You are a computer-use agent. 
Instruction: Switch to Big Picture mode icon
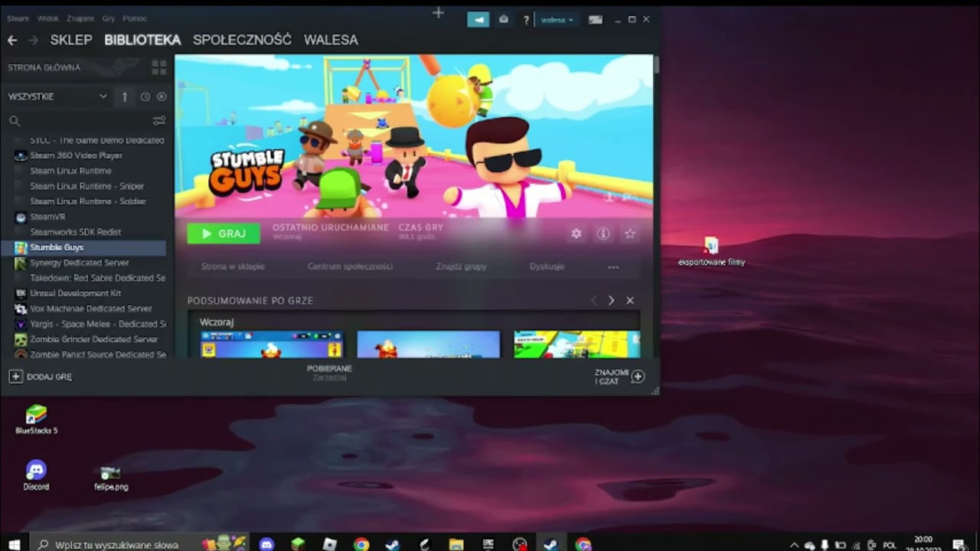pos(595,20)
